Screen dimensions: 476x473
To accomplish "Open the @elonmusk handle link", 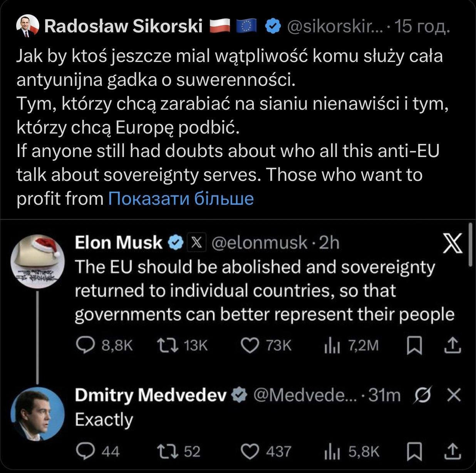I will pyautogui.click(x=259, y=242).
